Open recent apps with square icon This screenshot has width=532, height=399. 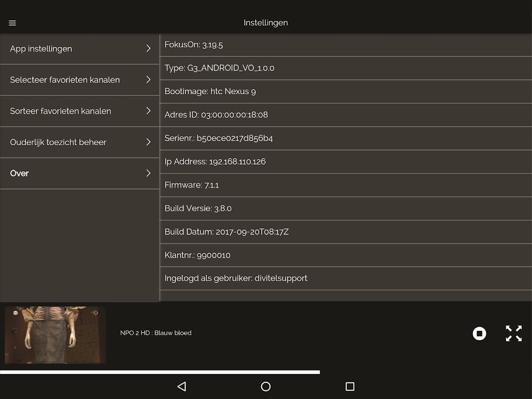click(x=350, y=387)
